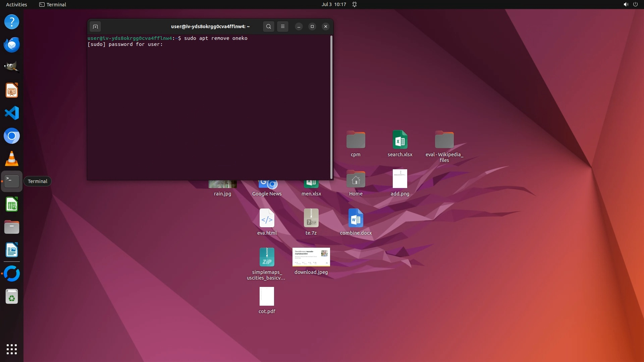Launch GIMP from the dock

click(x=12, y=67)
